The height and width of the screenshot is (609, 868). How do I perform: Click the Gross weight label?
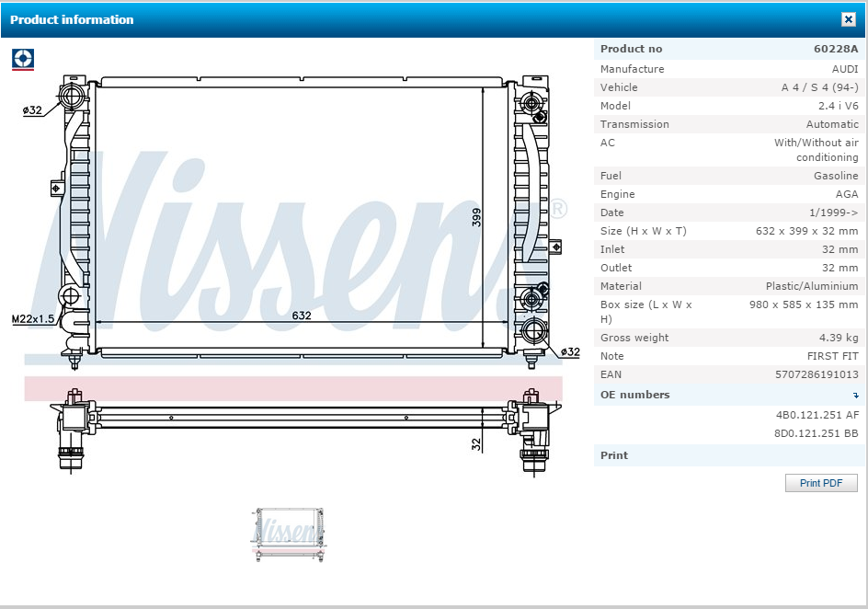pos(634,338)
